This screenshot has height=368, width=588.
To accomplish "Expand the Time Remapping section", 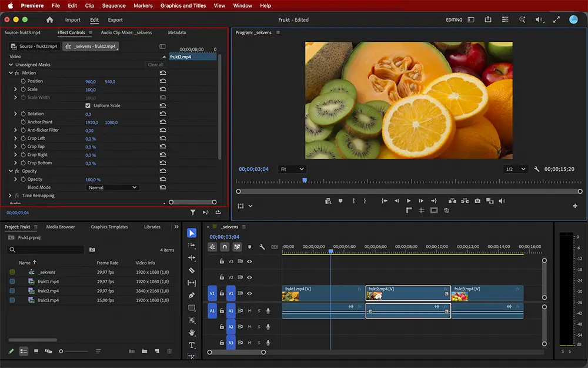I will pos(10,195).
